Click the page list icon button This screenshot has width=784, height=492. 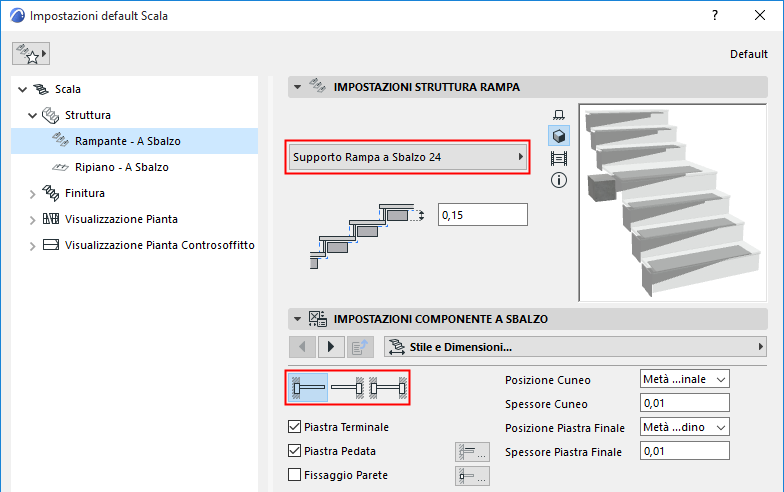[360, 347]
